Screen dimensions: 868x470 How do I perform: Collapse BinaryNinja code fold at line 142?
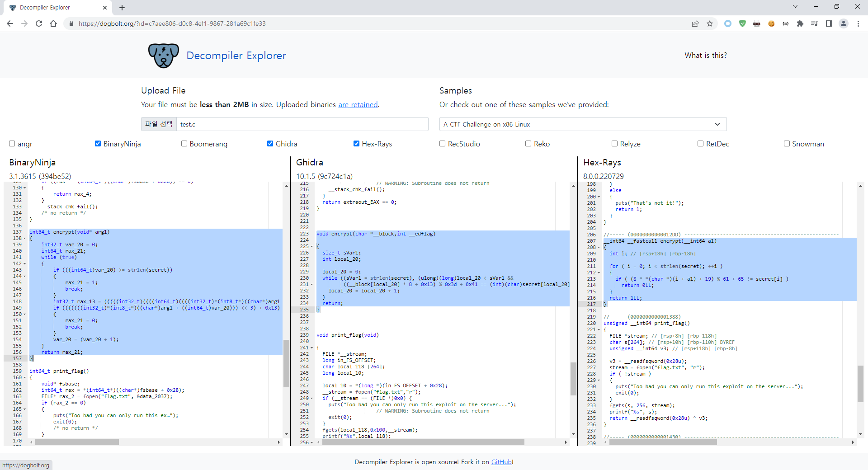click(x=25, y=264)
